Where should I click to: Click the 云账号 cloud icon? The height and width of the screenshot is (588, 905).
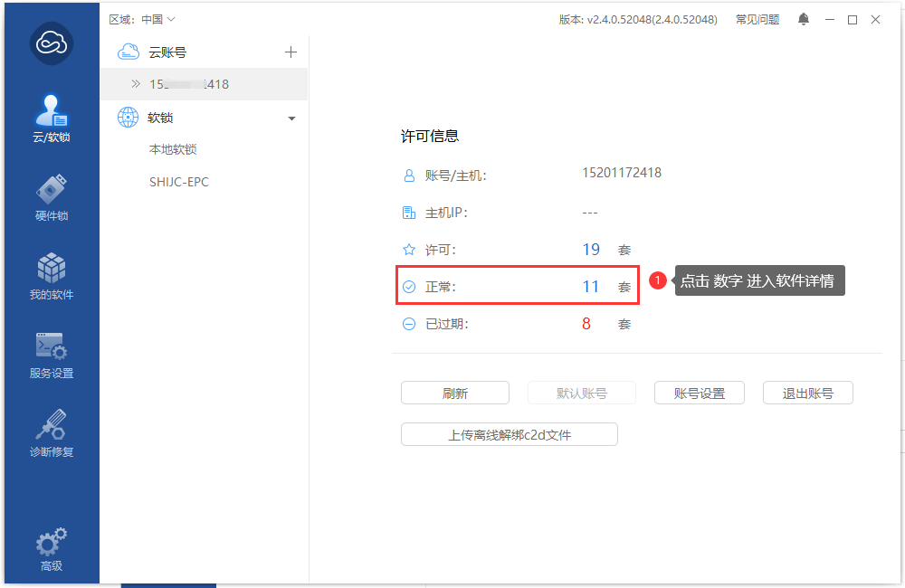point(129,52)
